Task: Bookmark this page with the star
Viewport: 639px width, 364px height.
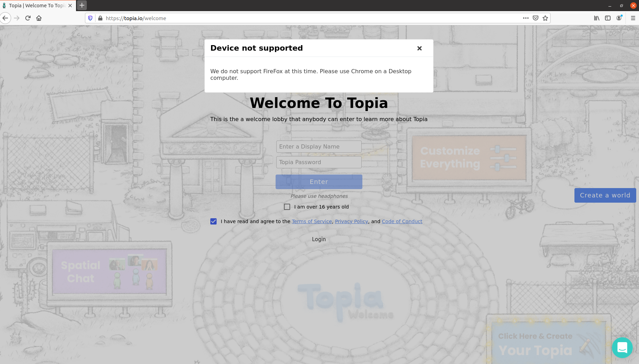Action: click(x=545, y=18)
